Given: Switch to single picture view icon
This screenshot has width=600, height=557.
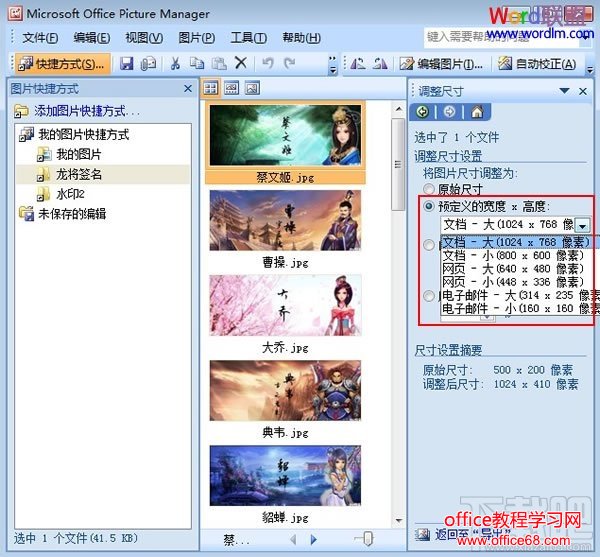Looking at the screenshot, I should [x=251, y=88].
